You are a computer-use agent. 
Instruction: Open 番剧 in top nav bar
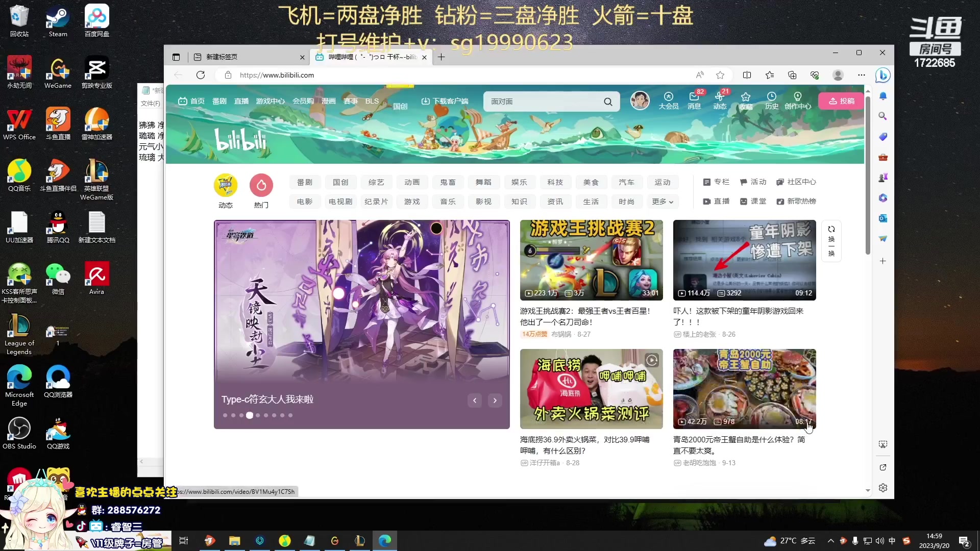click(219, 101)
